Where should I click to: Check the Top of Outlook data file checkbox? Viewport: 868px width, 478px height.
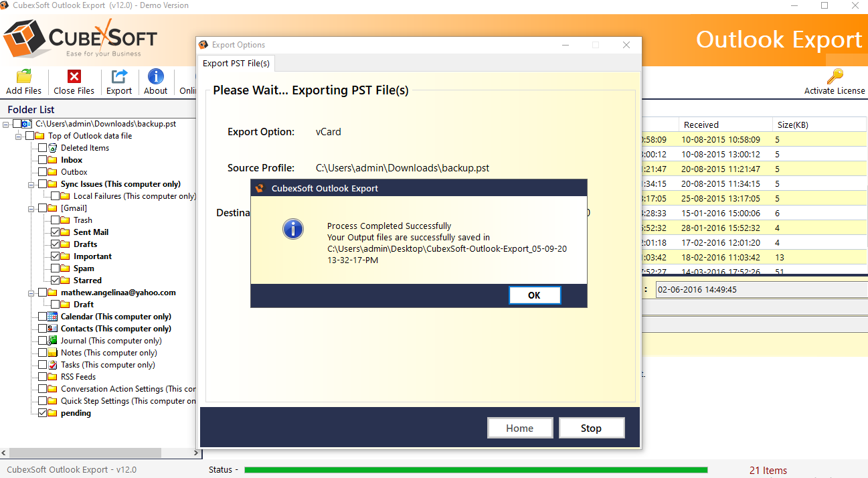[29, 136]
